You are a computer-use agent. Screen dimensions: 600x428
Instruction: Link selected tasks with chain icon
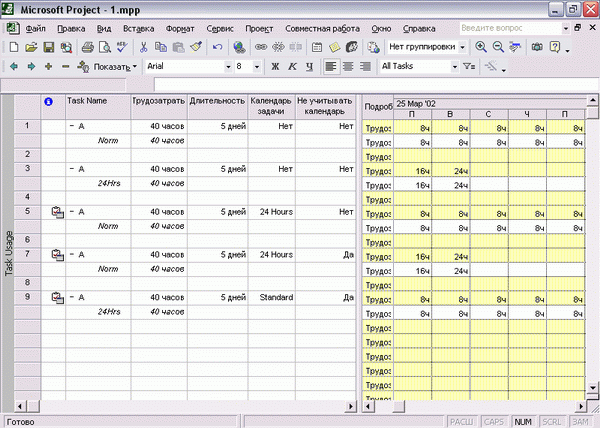pyautogui.click(x=261, y=47)
